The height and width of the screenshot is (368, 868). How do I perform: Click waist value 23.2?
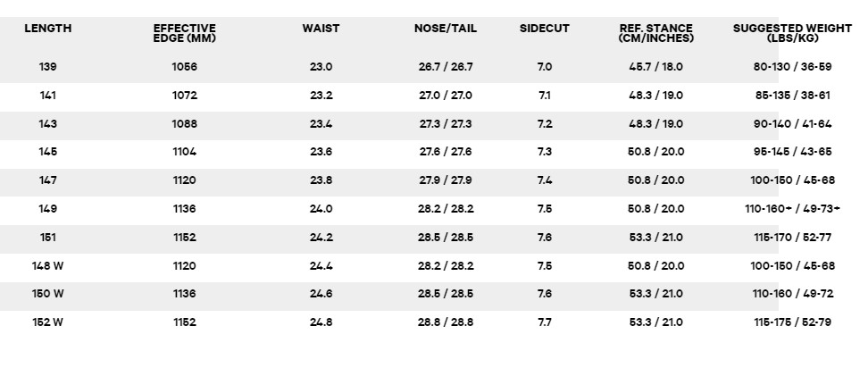pos(321,96)
